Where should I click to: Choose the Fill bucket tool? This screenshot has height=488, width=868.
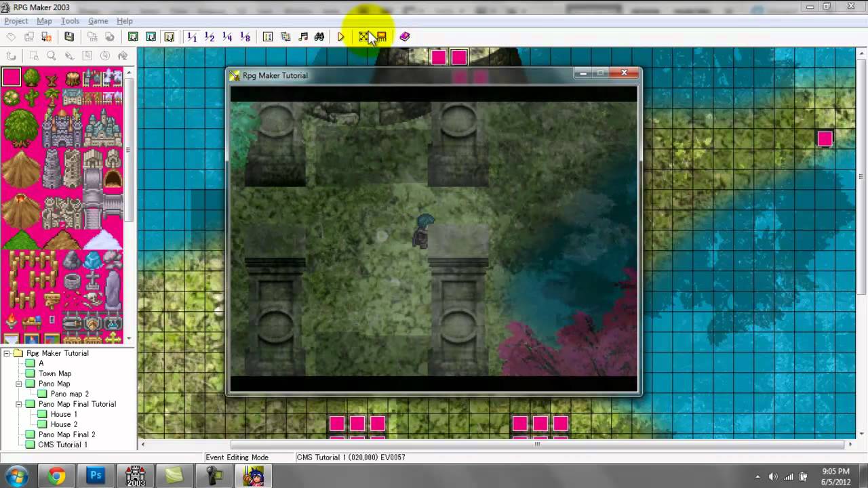click(x=123, y=56)
